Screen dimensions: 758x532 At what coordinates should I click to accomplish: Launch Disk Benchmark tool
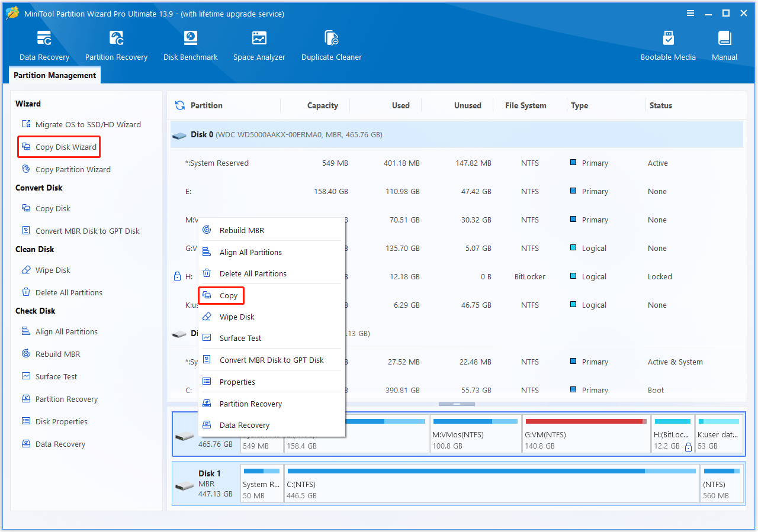coord(191,46)
